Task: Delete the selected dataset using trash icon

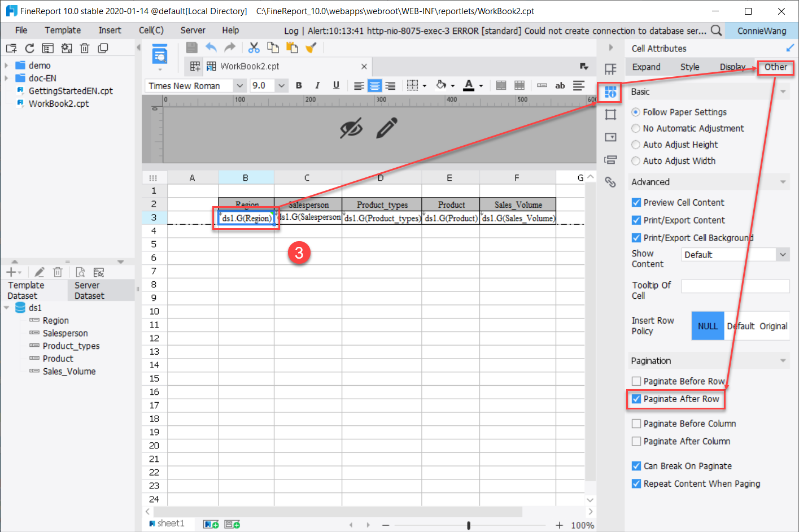Action: pyautogui.click(x=58, y=272)
